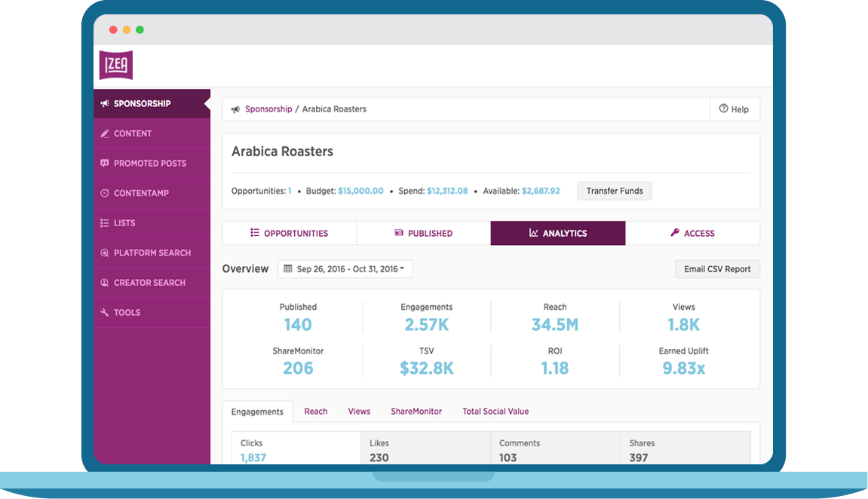Switch to the ShareMonitor sub-tab

pyautogui.click(x=416, y=411)
